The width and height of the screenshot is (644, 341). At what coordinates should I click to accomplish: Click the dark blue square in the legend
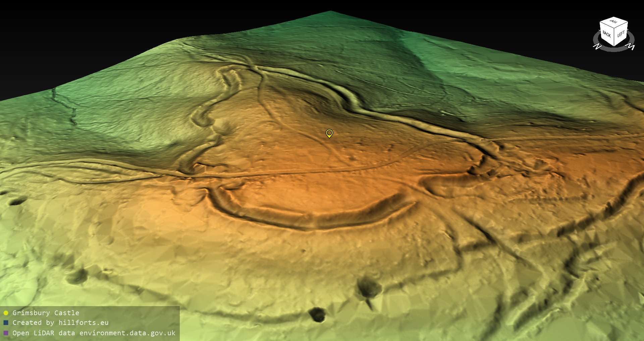[6, 323]
